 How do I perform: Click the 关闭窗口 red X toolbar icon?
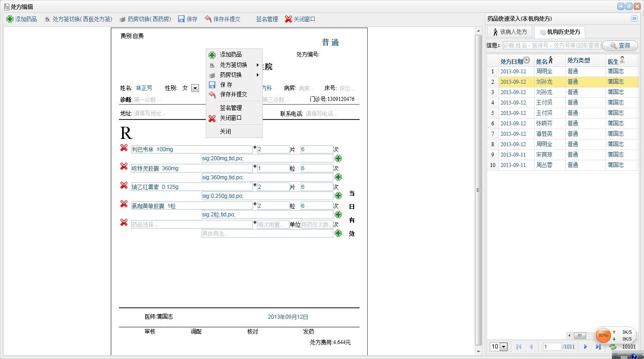[x=288, y=19]
